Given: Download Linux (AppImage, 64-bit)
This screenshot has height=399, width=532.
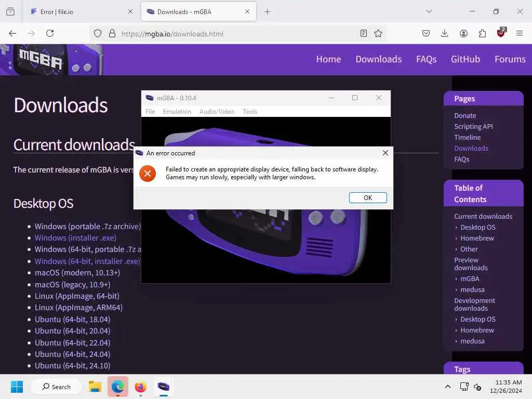Looking at the screenshot, I should pos(77,296).
